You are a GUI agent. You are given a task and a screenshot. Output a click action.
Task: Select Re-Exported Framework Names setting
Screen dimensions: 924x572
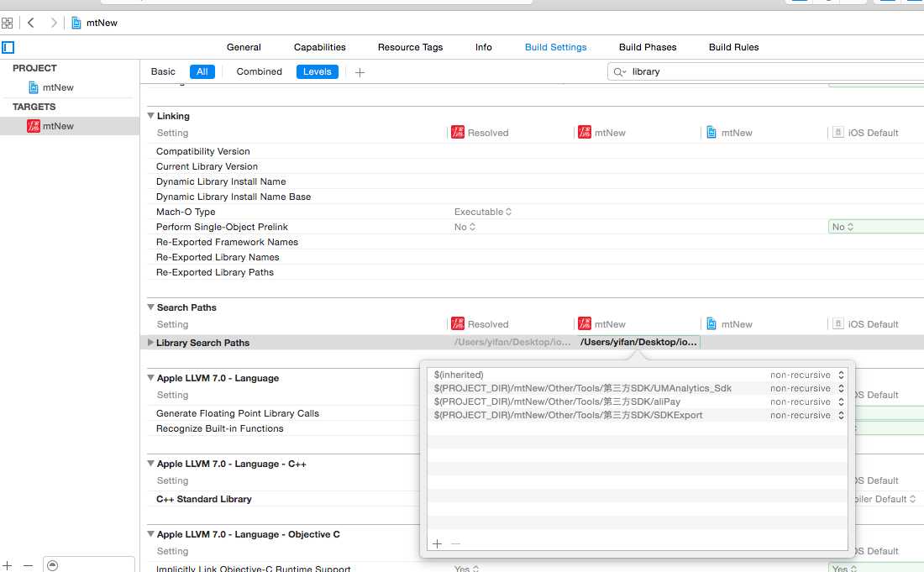(227, 242)
